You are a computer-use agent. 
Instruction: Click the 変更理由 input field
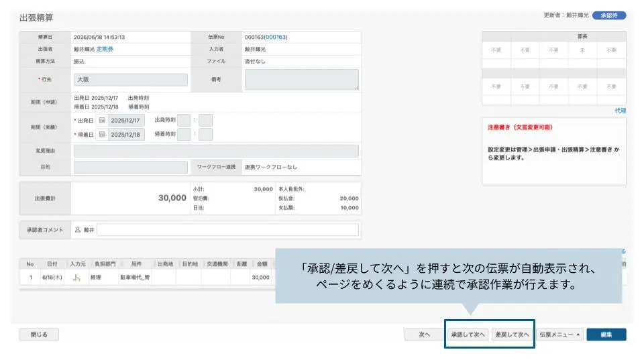click(x=216, y=151)
